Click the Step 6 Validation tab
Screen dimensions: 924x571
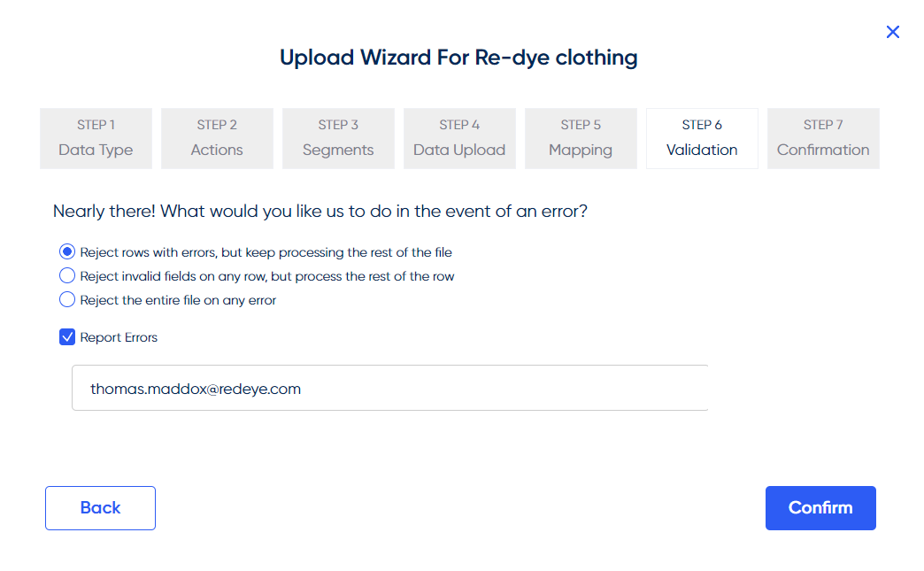tap(702, 138)
